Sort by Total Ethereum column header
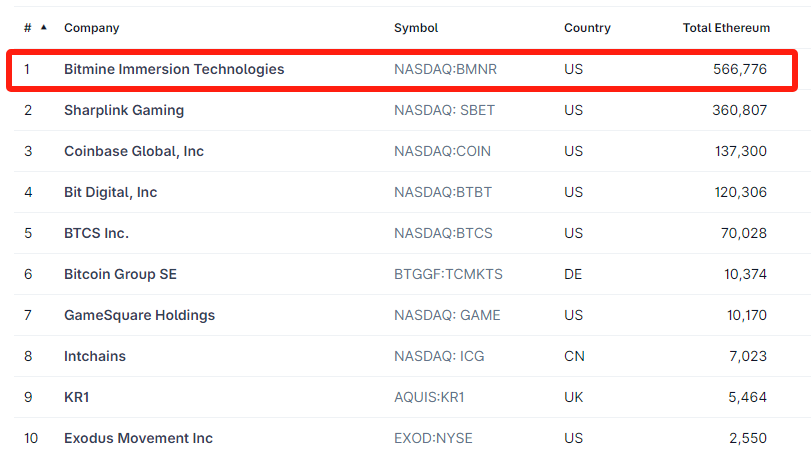Screen dimensions: 811x456 [726, 28]
